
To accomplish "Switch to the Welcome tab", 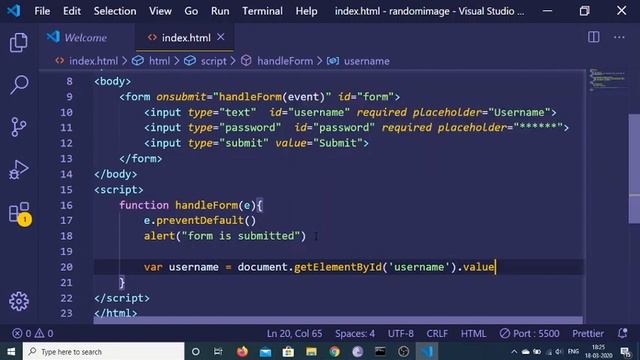I will [x=86, y=38].
